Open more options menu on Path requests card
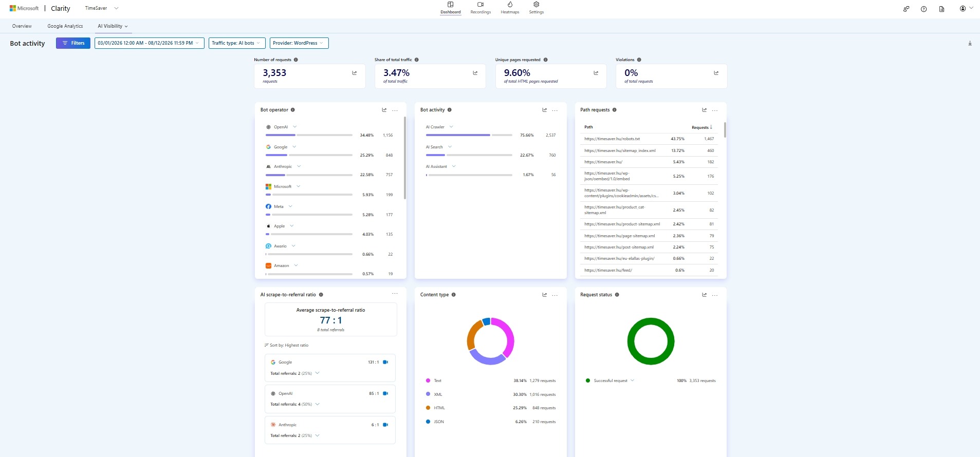Screen dimensions: 980x457 click(x=715, y=110)
